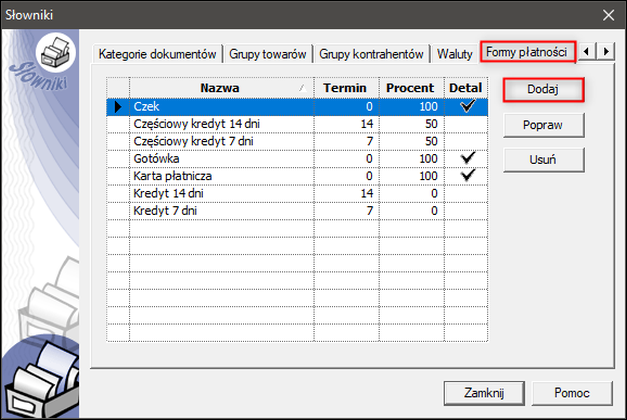627x420 pixels.
Task: Select the Częściowy kredyt 7 dni row
Action: click(x=297, y=141)
